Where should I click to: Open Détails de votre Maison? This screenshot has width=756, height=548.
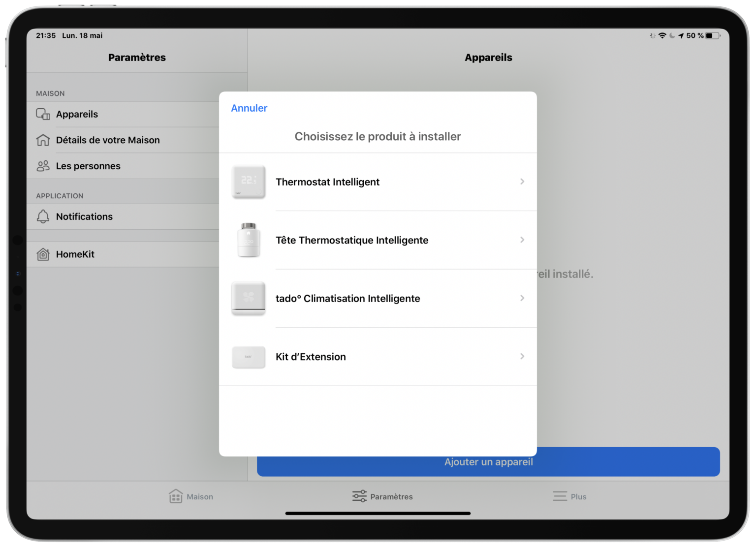123,140
